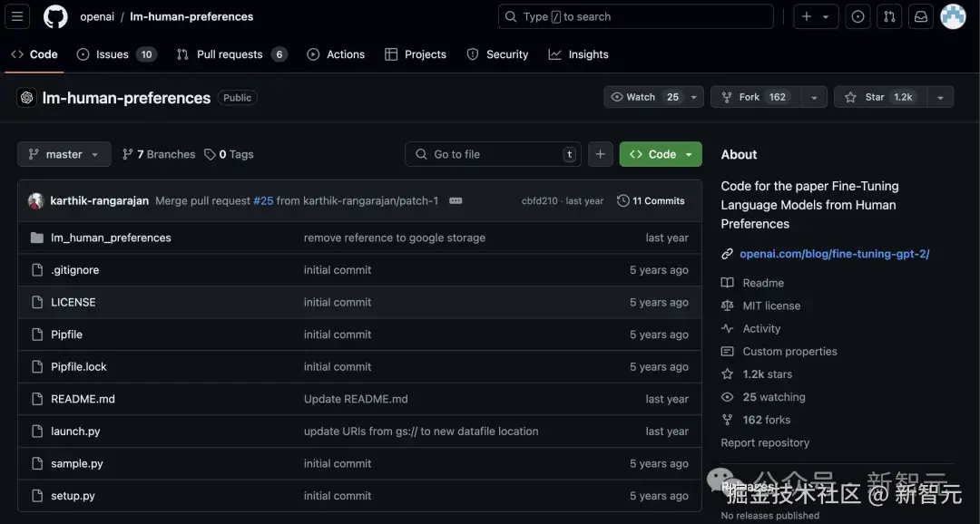Screen dimensions: 980x524
Task: Open the issues icon in header
Action: (857, 16)
